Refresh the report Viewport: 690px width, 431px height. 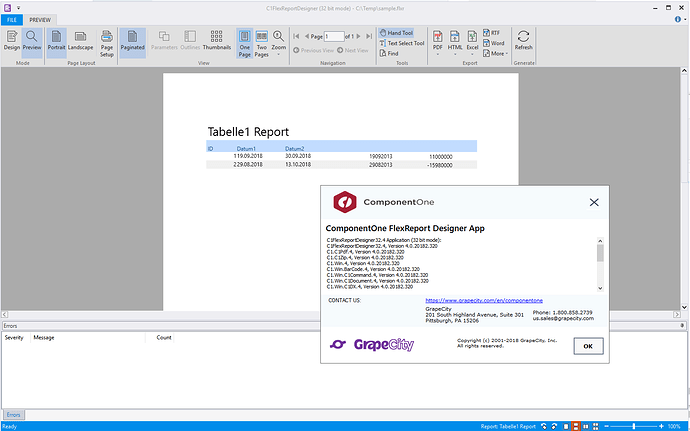(x=524, y=41)
